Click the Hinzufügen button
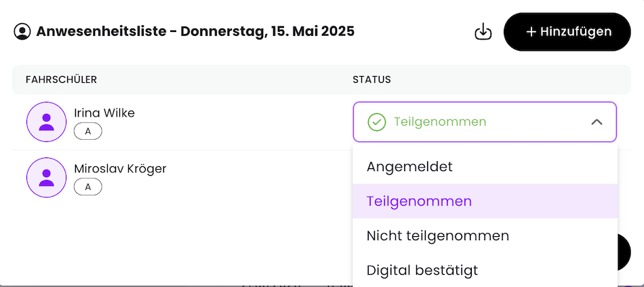This screenshot has width=644, height=287. click(567, 32)
